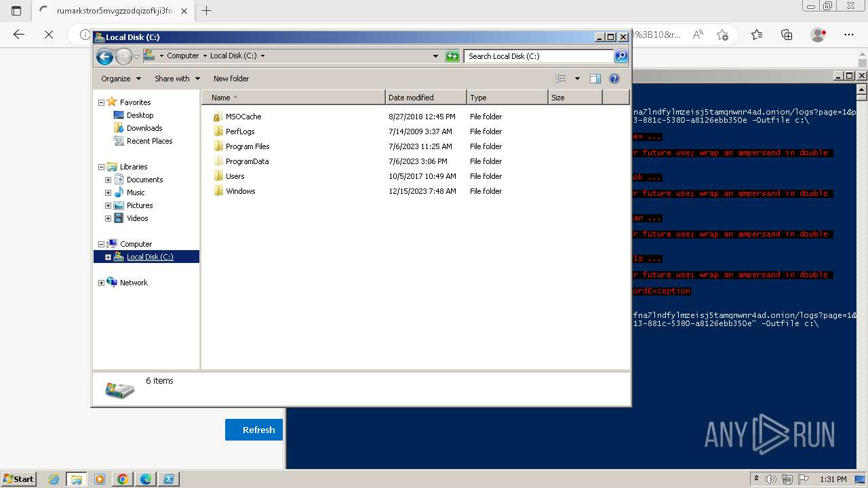Open the recent pages dropdown in Explorer
868x488 pixels.
136,56
